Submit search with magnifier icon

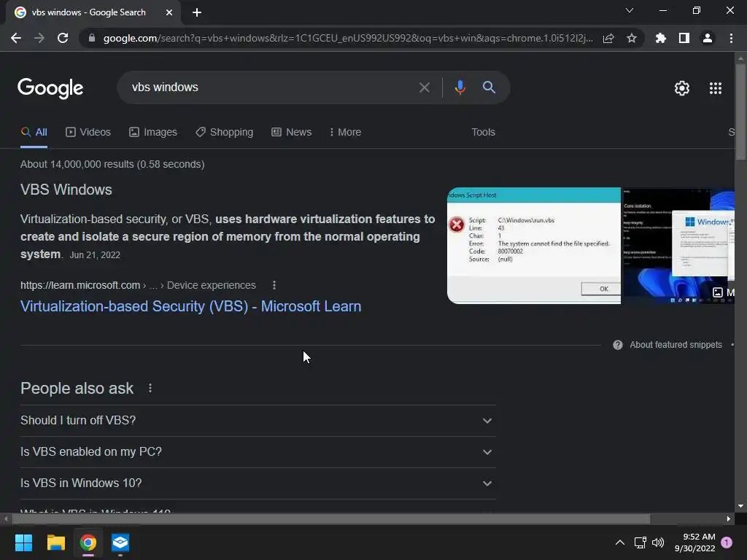[x=489, y=87]
